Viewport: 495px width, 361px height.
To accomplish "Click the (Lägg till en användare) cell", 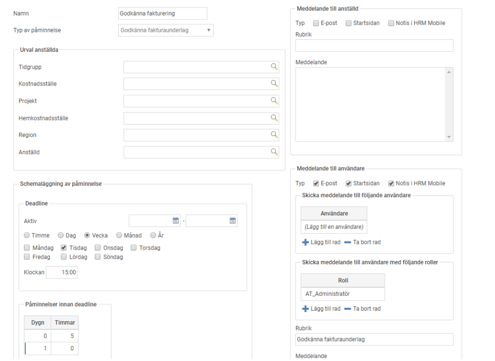I will pyautogui.click(x=334, y=227).
